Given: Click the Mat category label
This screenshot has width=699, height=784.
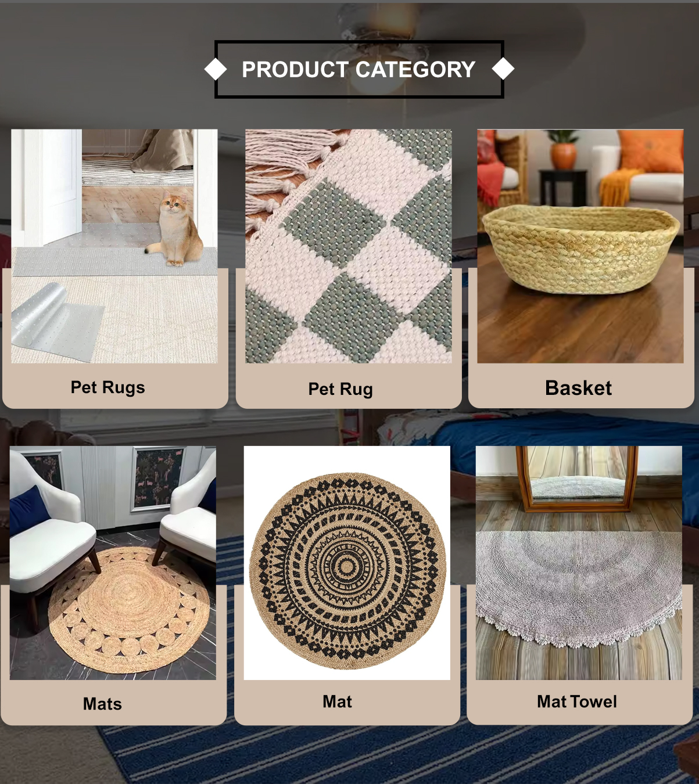Looking at the screenshot, I should (337, 702).
